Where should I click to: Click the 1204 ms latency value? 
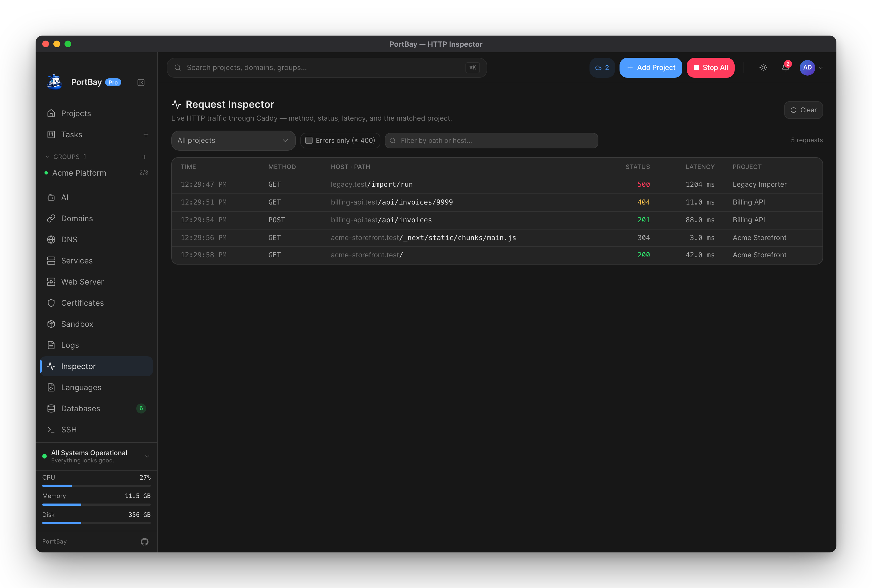700,185
